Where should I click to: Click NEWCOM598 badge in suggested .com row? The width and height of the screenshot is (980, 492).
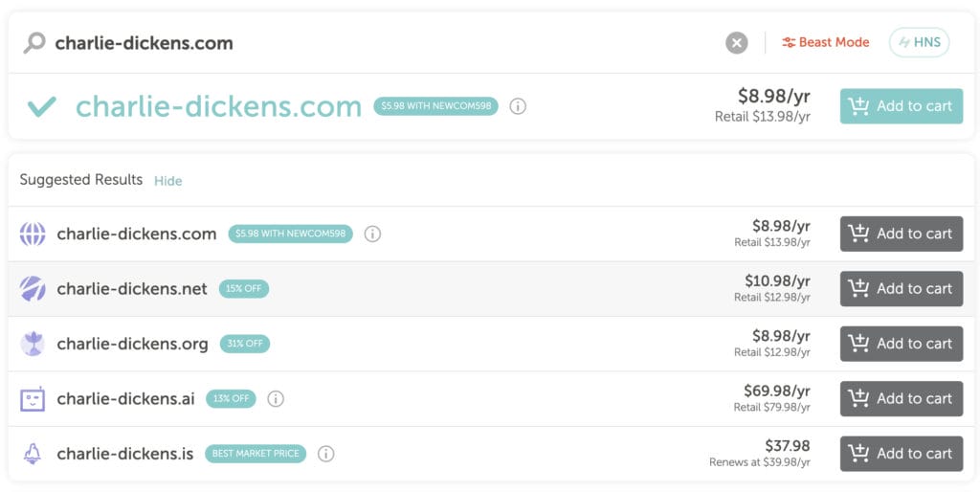pyautogui.click(x=290, y=234)
